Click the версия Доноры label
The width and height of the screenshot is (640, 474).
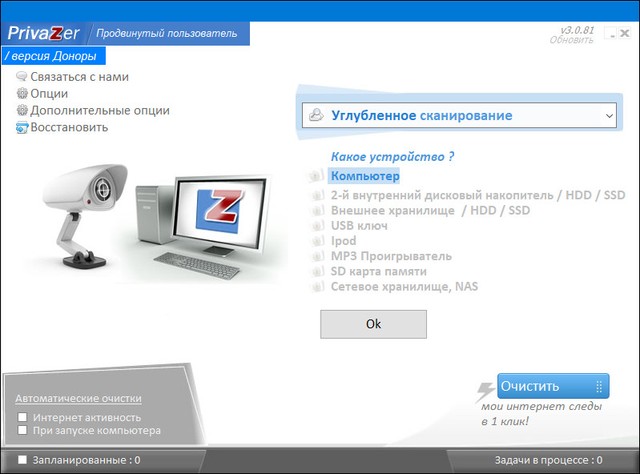point(53,56)
